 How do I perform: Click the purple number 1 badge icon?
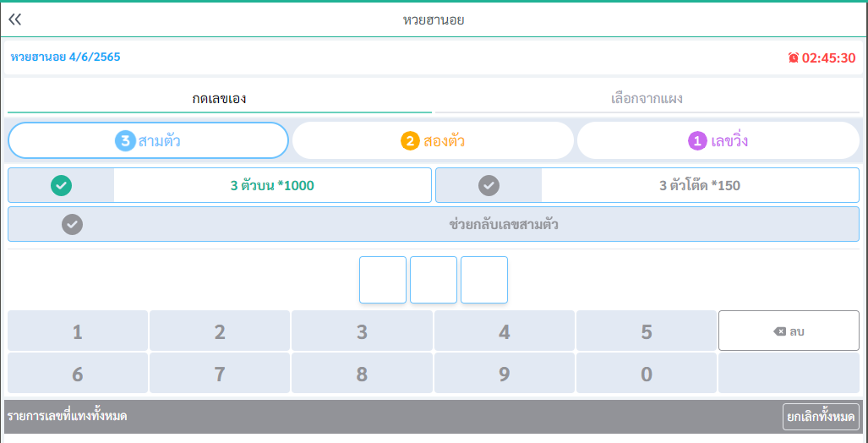(697, 141)
